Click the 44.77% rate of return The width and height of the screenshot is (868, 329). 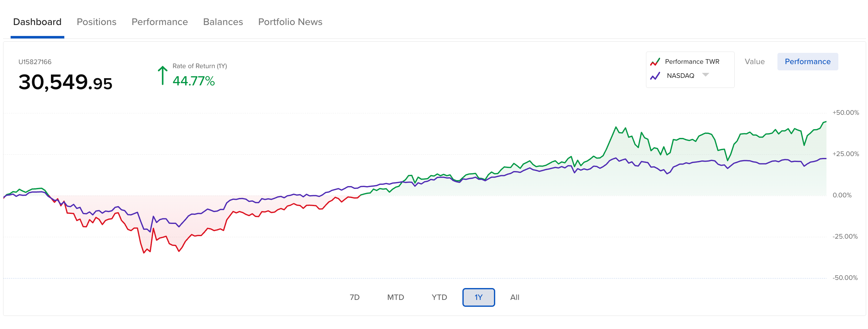[193, 81]
